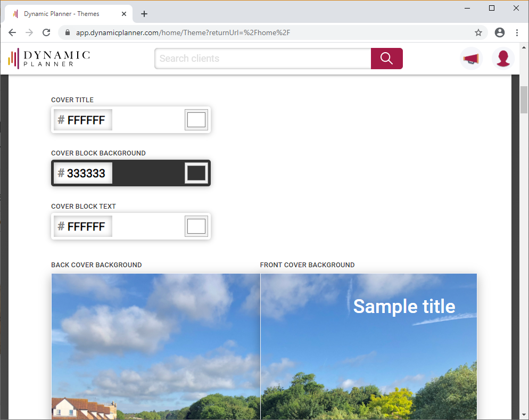This screenshot has width=529, height=420.
Task: Click the red search magnifier button
Action: point(386,59)
